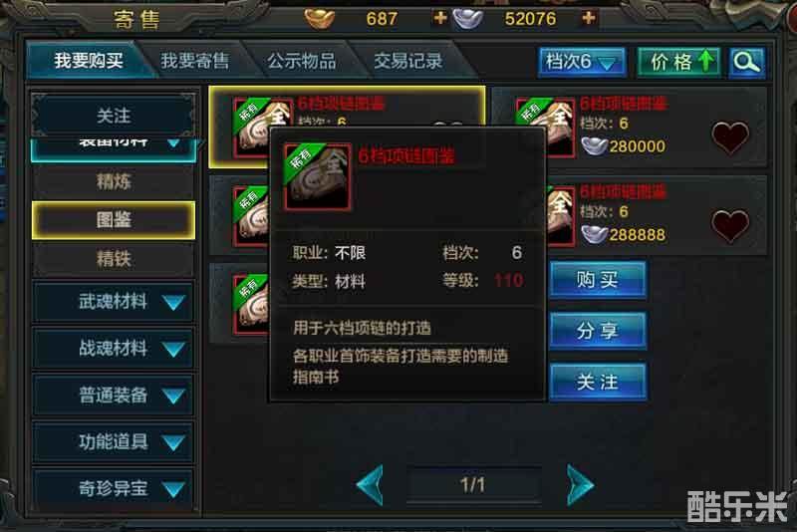Expand the 奇珍异宝 category

coord(114,489)
